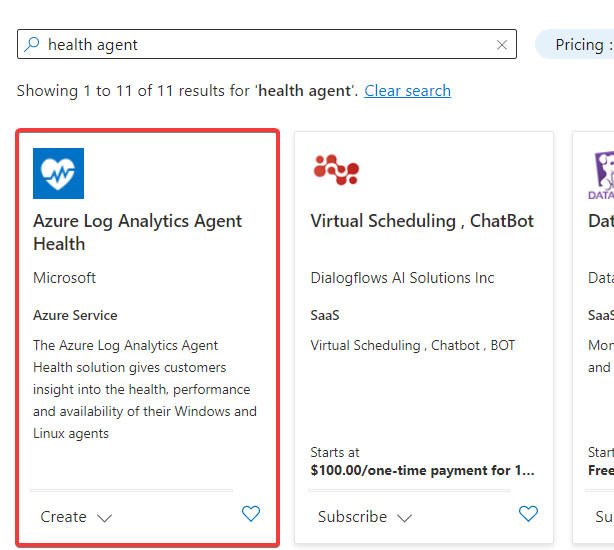Click the Clear search link

pos(407,91)
